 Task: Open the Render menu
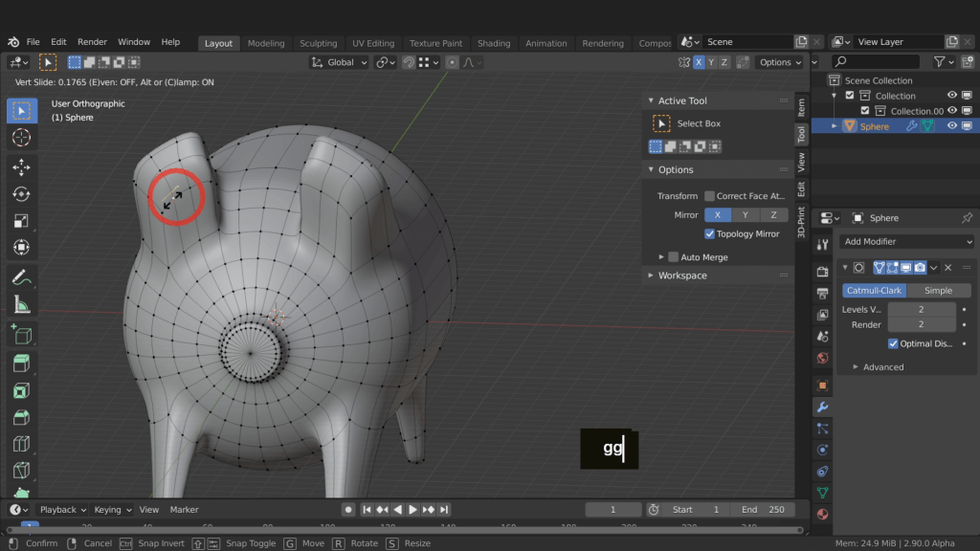pos(92,42)
